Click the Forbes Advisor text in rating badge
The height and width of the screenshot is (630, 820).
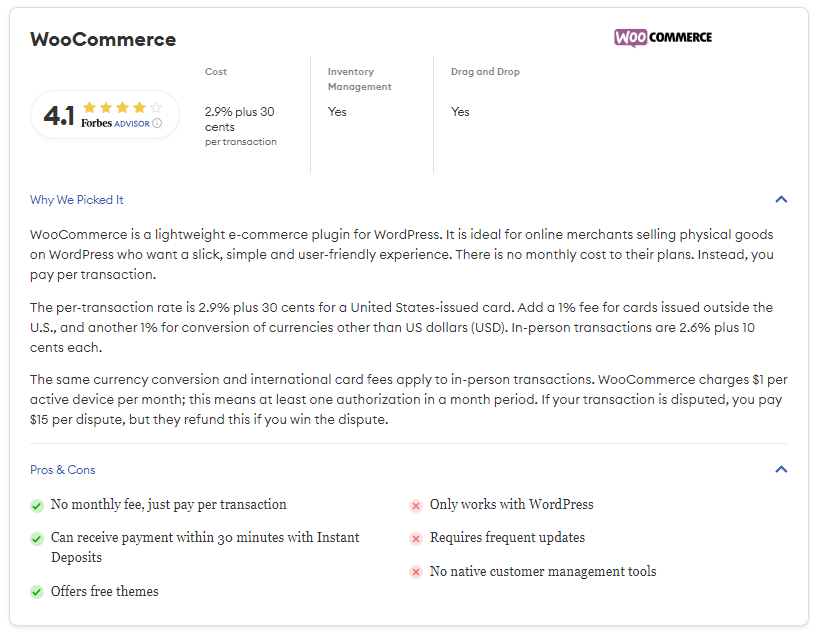[x=115, y=123]
